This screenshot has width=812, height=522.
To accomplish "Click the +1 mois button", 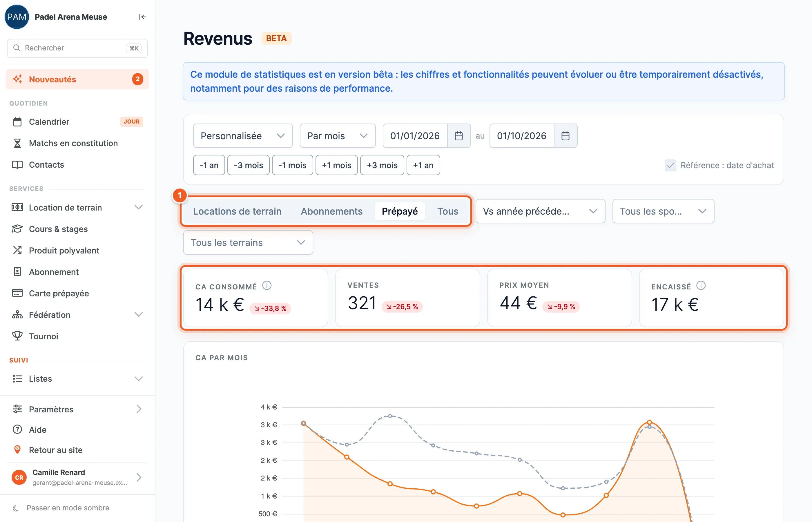I will tap(336, 165).
